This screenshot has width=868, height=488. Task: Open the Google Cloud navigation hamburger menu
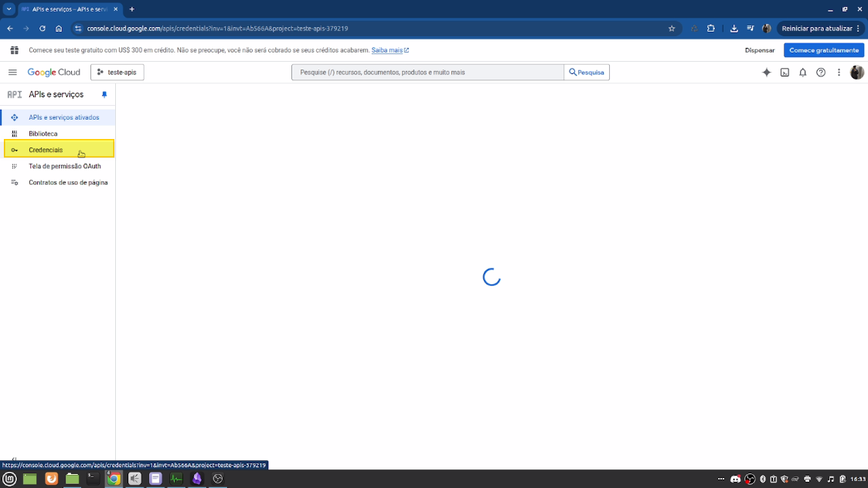tap(12, 72)
